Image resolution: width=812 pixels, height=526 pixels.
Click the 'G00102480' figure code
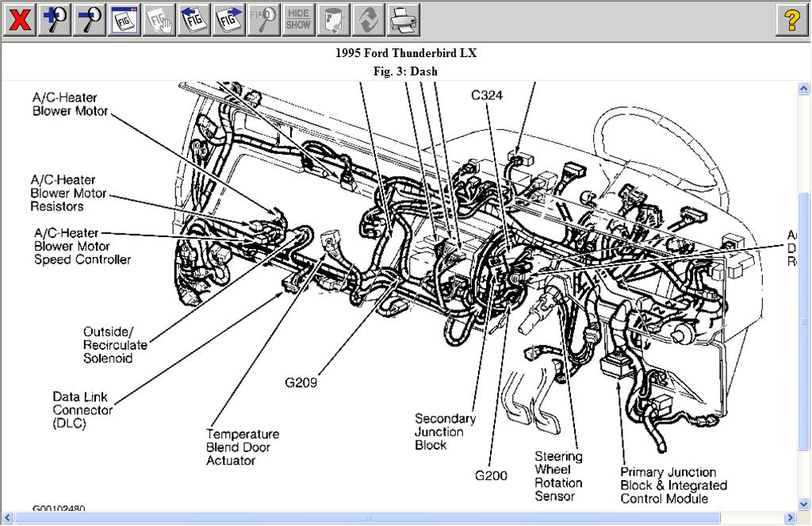[x=59, y=509]
